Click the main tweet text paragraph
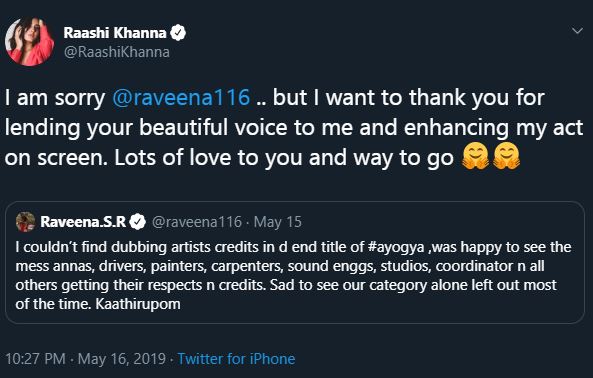 [x=294, y=128]
